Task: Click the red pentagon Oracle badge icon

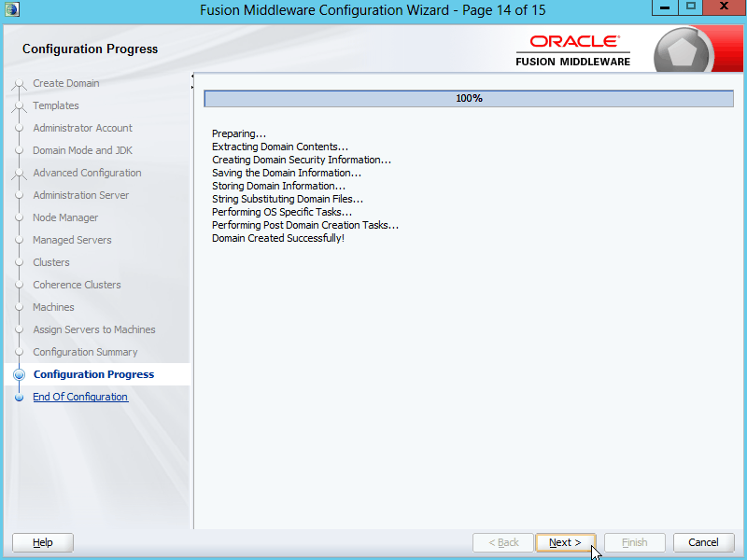Action: [x=684, y=51]
